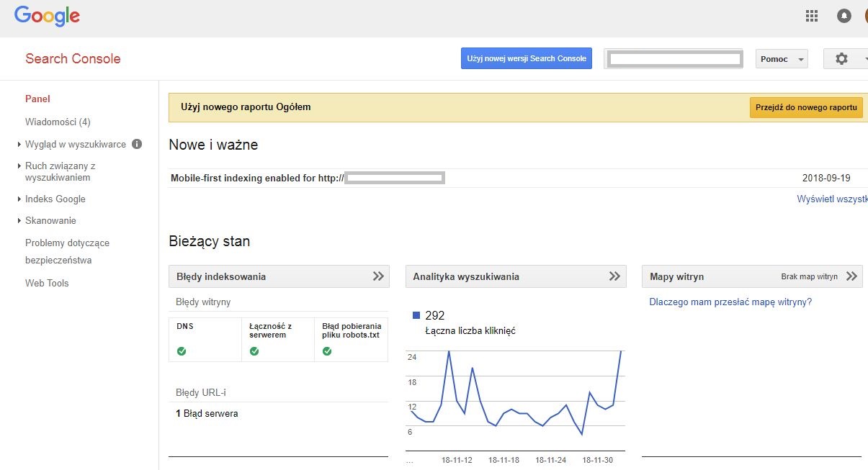Screen dimensions: 868x470
Task: Click the Google logo
Action: pos(47,16)
